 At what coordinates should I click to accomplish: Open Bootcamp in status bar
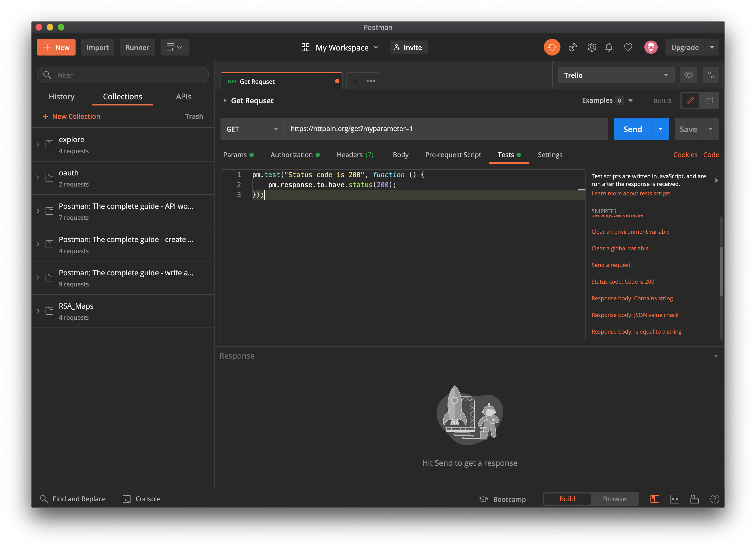point(502,499)
